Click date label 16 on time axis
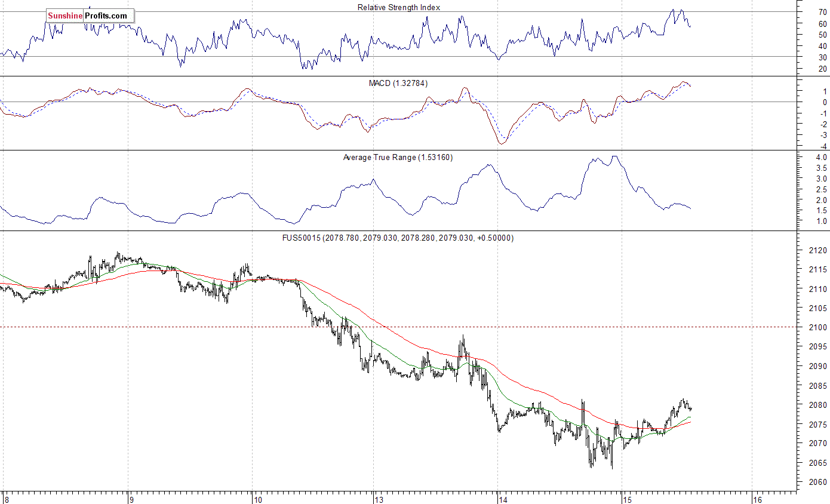The image size is (830, 504). tap(757, 499)
